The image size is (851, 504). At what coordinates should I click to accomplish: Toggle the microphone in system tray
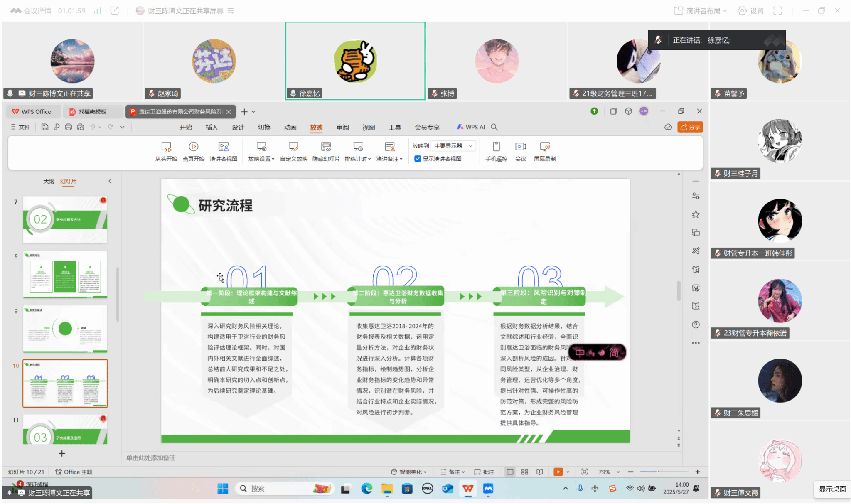[x=580, y=489]
